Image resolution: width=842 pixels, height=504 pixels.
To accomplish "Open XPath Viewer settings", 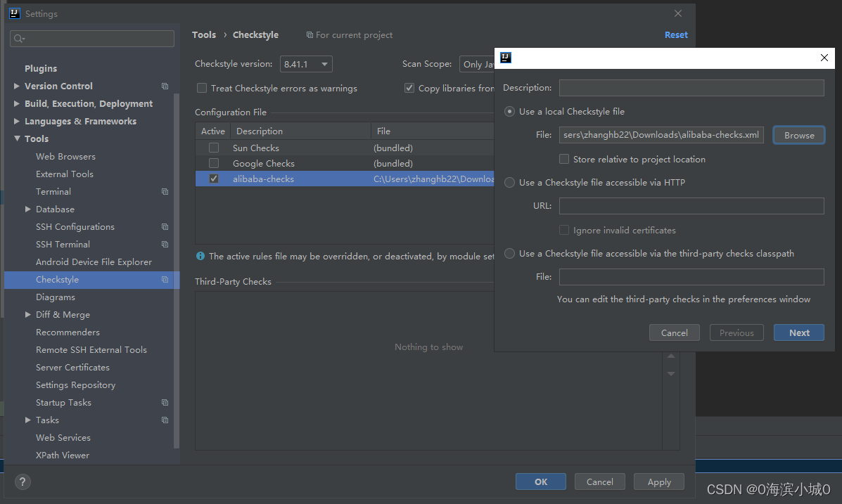I will pos(63,455).
